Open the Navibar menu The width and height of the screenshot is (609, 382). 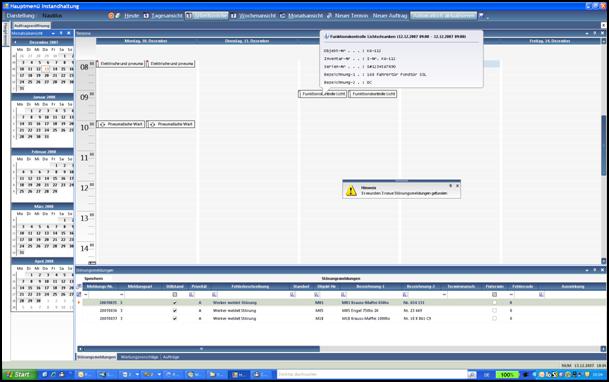point(52,16)
